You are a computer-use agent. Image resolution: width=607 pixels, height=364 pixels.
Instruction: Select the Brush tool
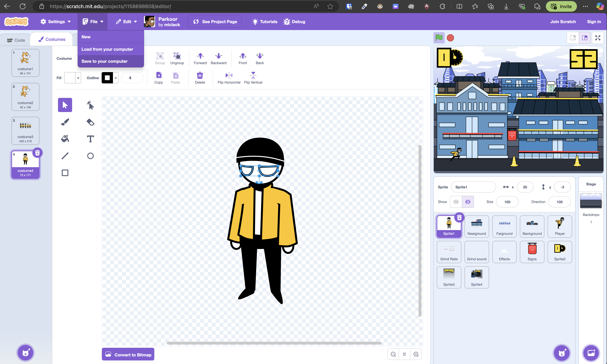(65, 122)
